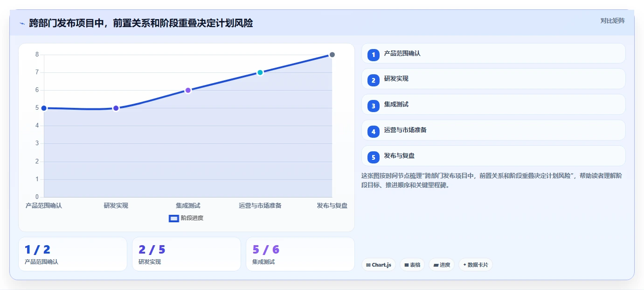Click the 5 / 6 集成测试 stat card
Image resolution: width=644 pixels, height=290 pixels.
[x=300, y=254]
